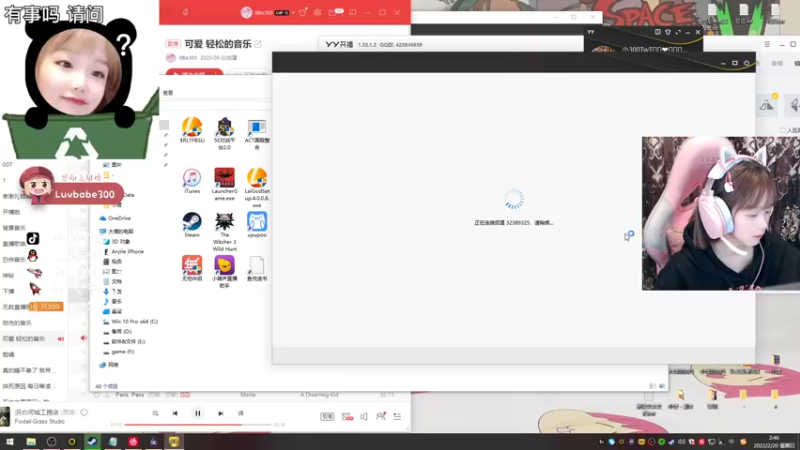Open the volume control in music player

click(x=364, y=416)
